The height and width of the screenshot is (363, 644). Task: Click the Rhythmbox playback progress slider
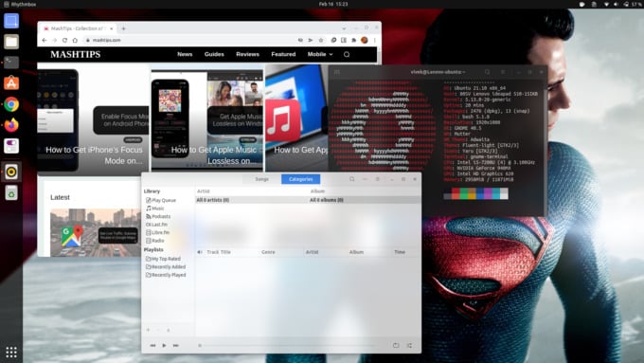tap(288, 346)
